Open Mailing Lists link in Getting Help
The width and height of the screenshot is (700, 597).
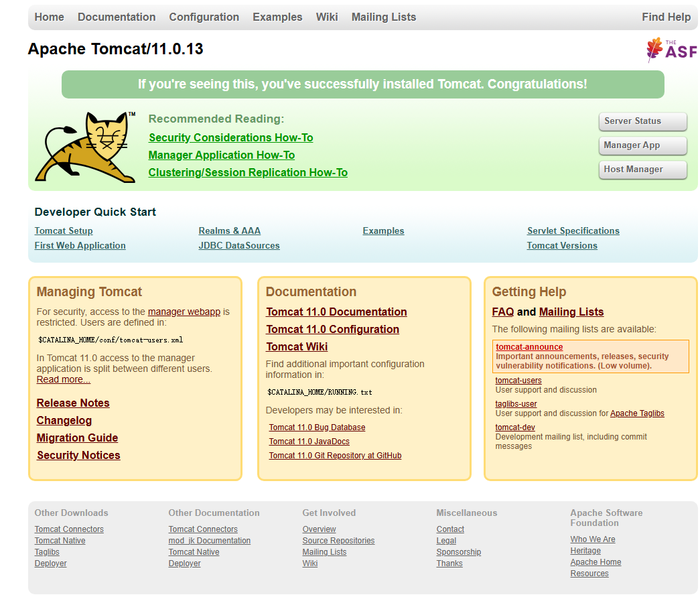571,312
